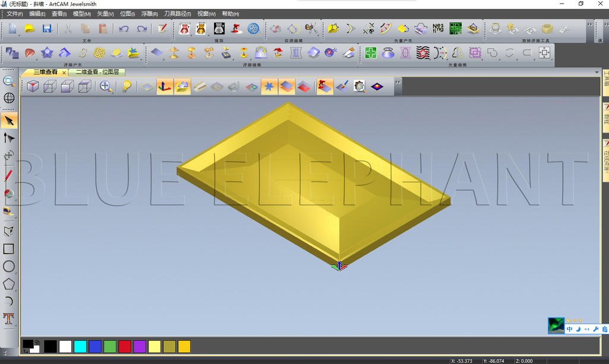This screenshot has width=609, height=364.
Task: Toggle the blue star draw relief button
Action: pyautogui.click(x=269, y=86)
